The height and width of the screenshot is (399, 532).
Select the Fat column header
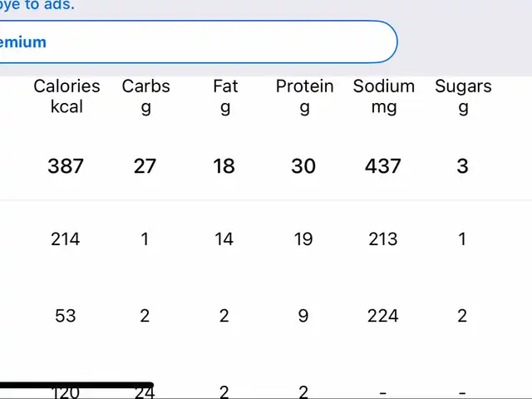pos(225,96)
